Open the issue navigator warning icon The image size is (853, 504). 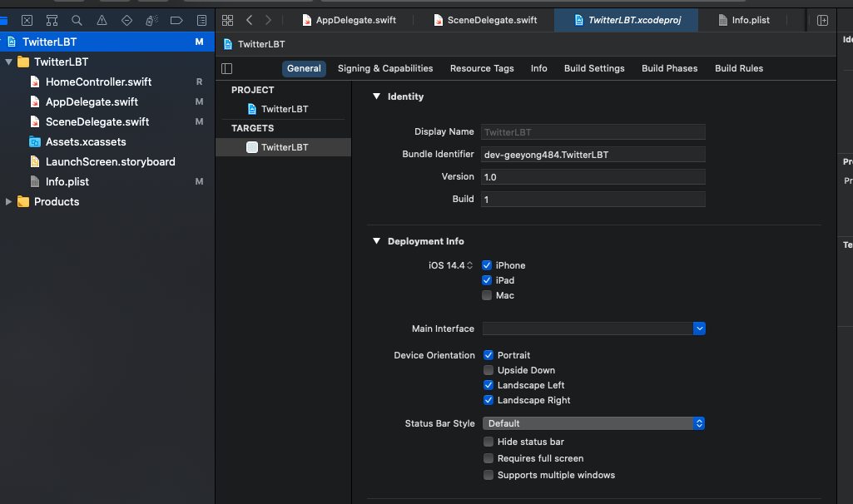[x=102, y=21]
